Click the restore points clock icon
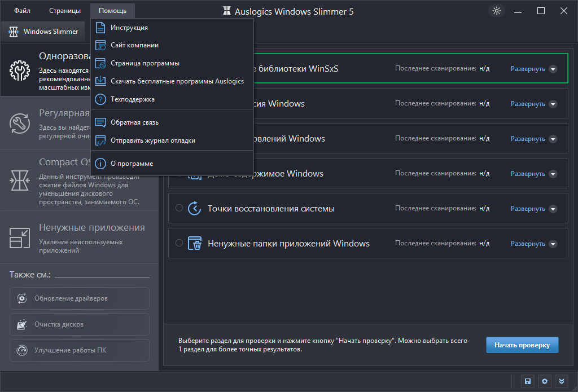The width and height of the screenshot is (578, 392). (x=194, y=209)
